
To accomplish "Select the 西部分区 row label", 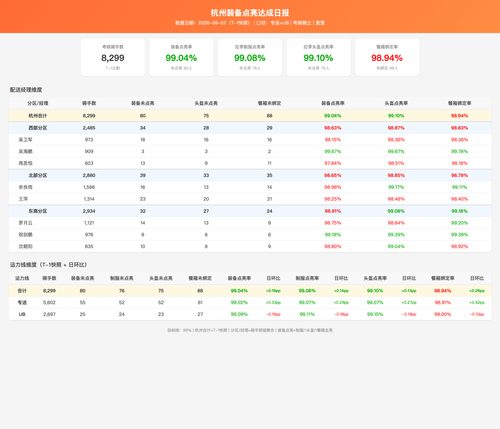I will tap(38, 128).
